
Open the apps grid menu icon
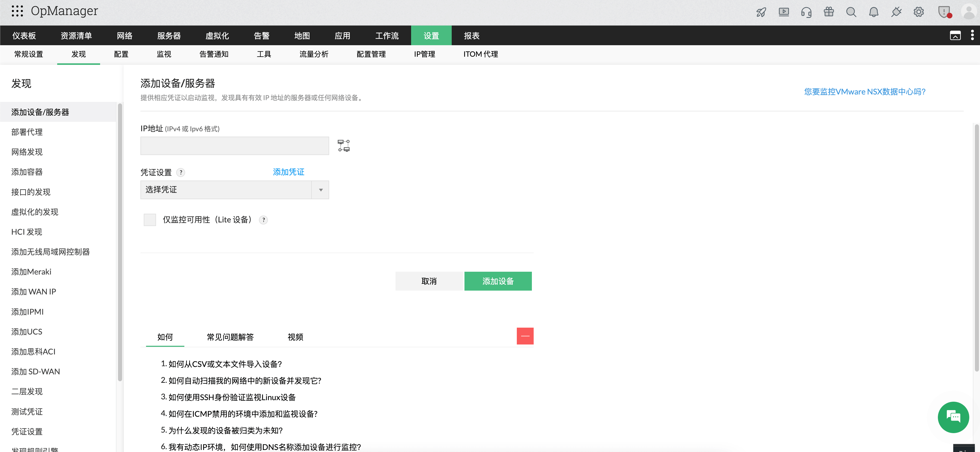[x=18, y=11]
